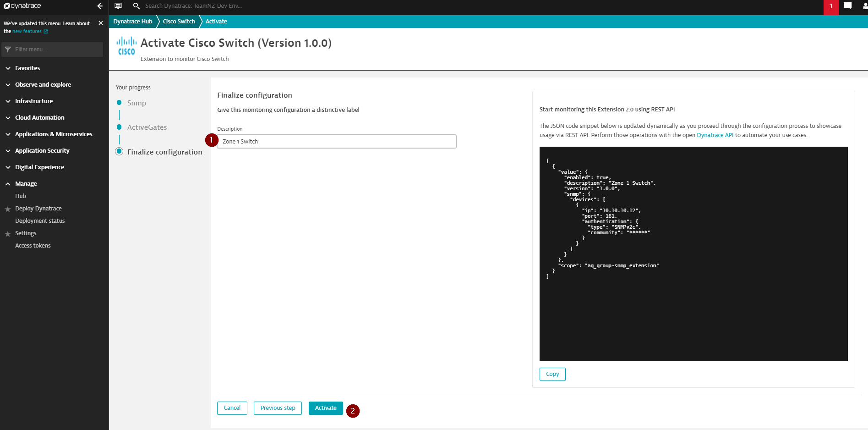868x430 pixels.
Task: Dismiss the menu update notice
Action: point(101,23)
